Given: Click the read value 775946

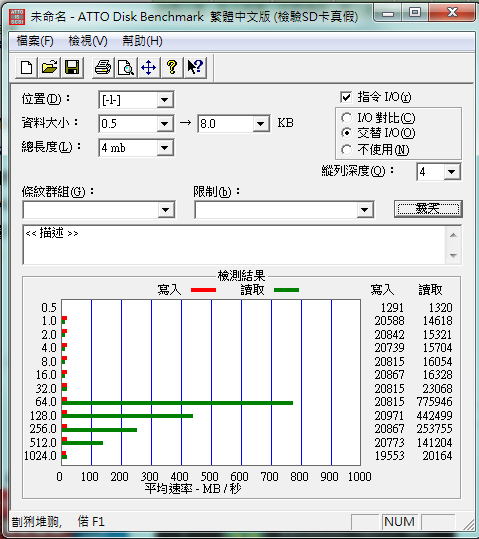Looking at the screenshot, I should 434,402.
